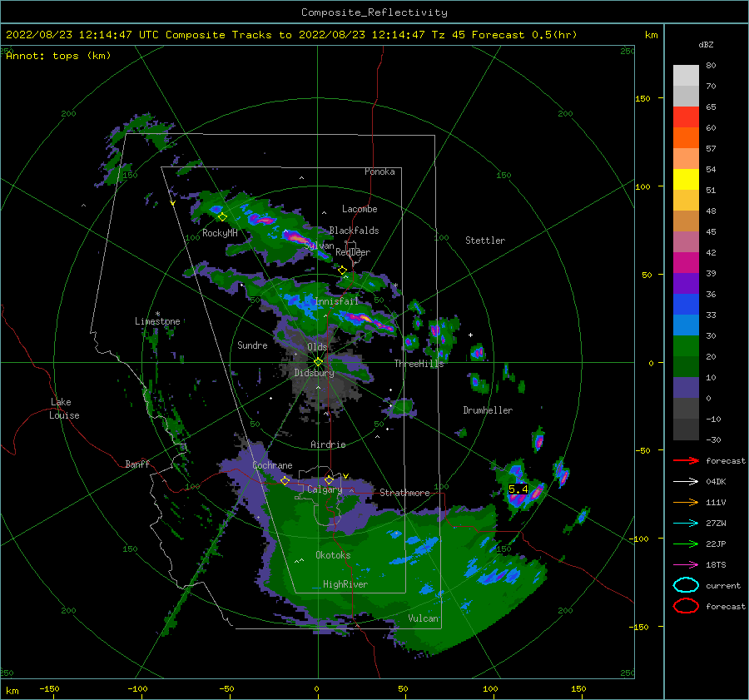Click the red forecast arrow legend icon
This screenshot has width=749, height=700.
[686, 460]
